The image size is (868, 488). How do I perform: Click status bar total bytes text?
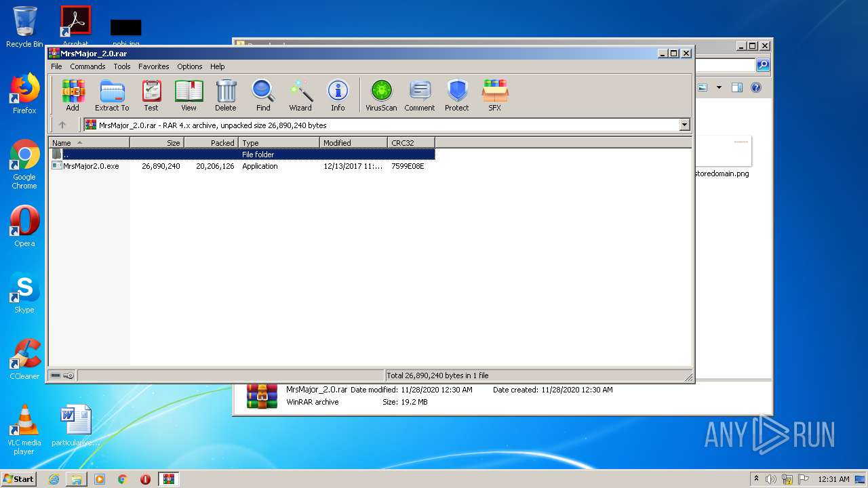tap(437, 375)
